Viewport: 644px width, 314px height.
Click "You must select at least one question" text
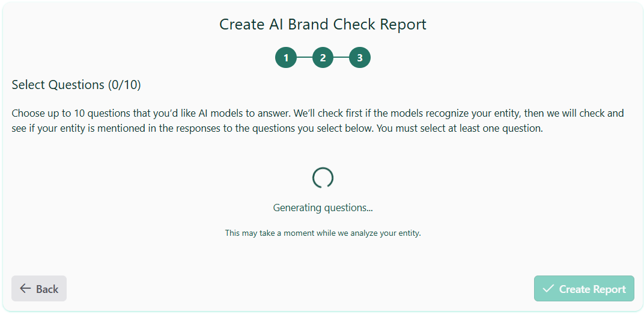460,129
